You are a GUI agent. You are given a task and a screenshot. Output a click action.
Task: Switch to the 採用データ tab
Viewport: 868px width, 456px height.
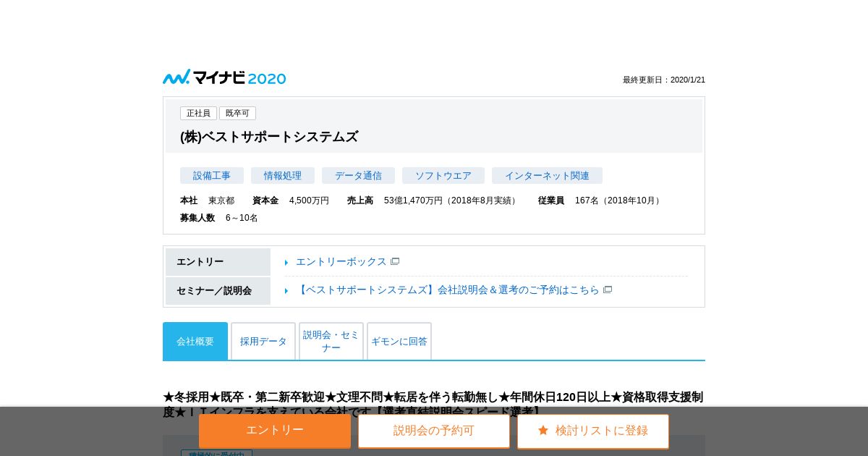click(x=263, y=341)
